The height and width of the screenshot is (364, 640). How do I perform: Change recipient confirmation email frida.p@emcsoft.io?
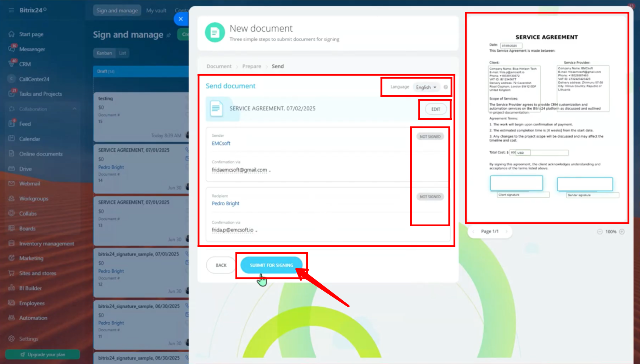pyautogui.click(x=234, y=230)
